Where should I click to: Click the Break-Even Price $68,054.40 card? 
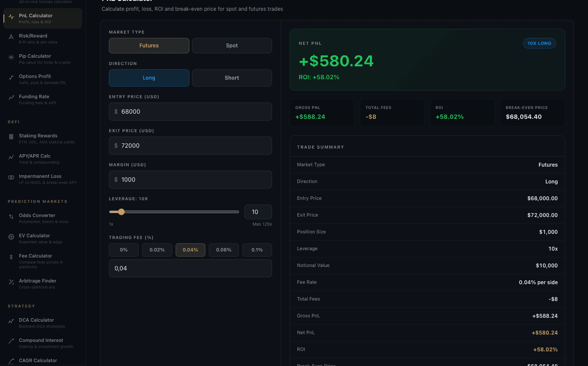[532, 113]
